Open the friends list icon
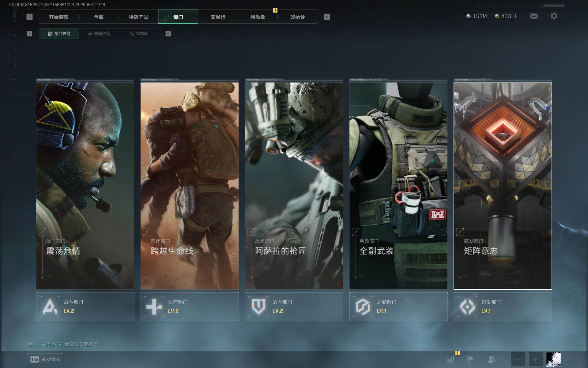Image resolution: width=588 pixels, height=368 pixels. tap(492, 359)
